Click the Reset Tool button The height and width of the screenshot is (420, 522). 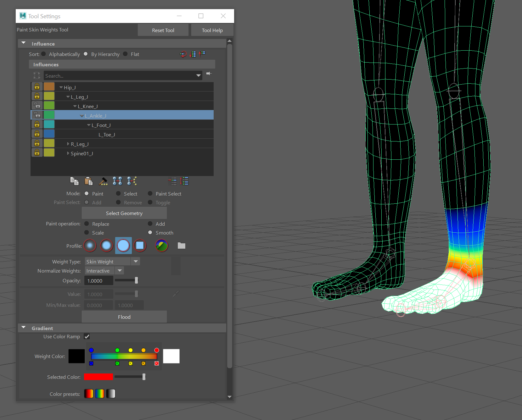pos(163,30)
